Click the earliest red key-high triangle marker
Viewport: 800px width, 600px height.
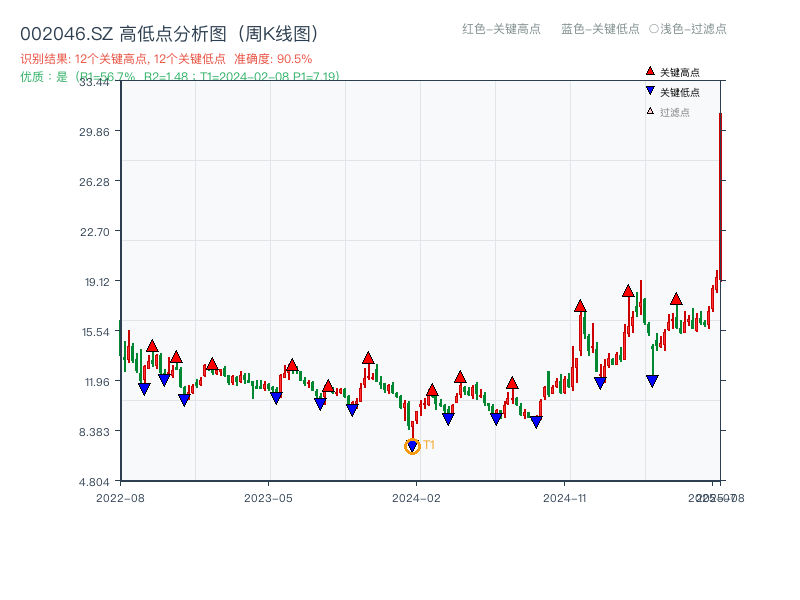point(152,346)
